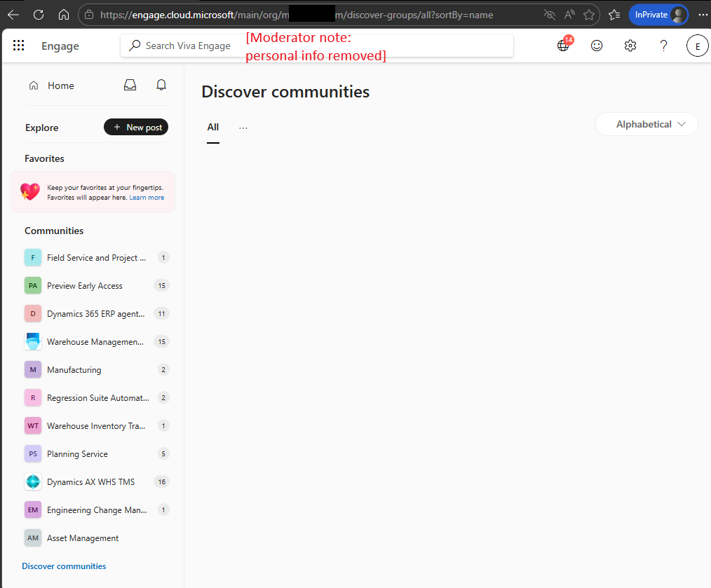Click the Dynamics AX WHS TMS avatar image
711x588 pixels.
33,482
